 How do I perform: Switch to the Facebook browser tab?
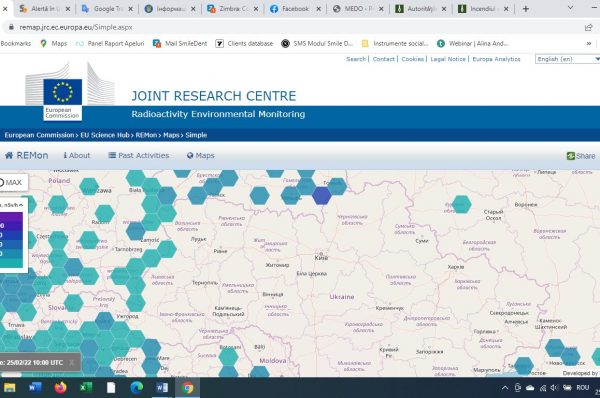click(295, 8)
